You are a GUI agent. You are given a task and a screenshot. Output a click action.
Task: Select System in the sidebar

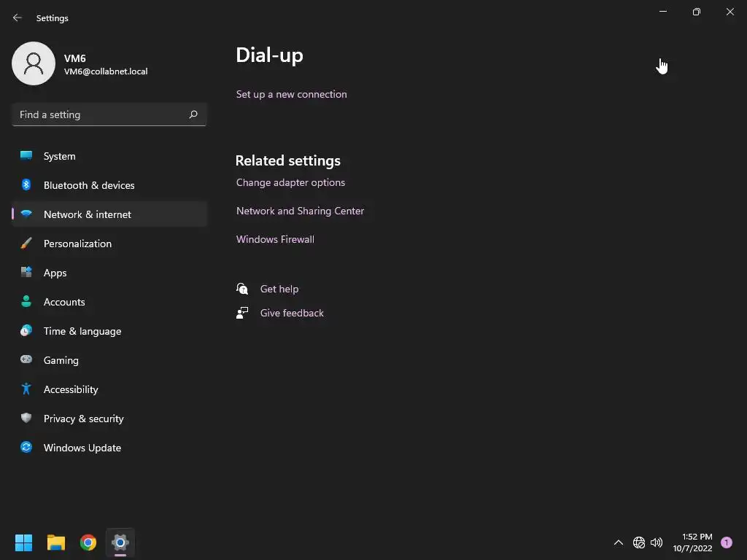pyautogui.click(x=109, y=156)
